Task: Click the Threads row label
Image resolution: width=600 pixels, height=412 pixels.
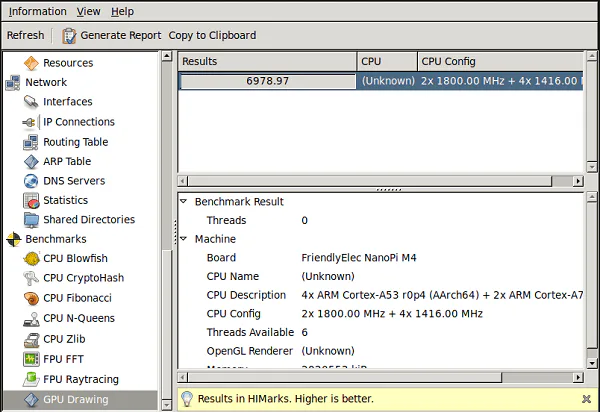Action: tap(226, 220)
